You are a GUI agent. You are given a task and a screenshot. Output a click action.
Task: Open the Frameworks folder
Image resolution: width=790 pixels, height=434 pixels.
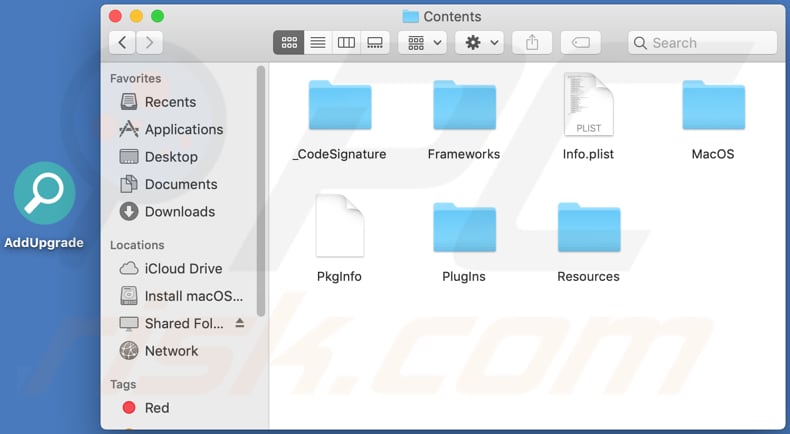(464, 107)
